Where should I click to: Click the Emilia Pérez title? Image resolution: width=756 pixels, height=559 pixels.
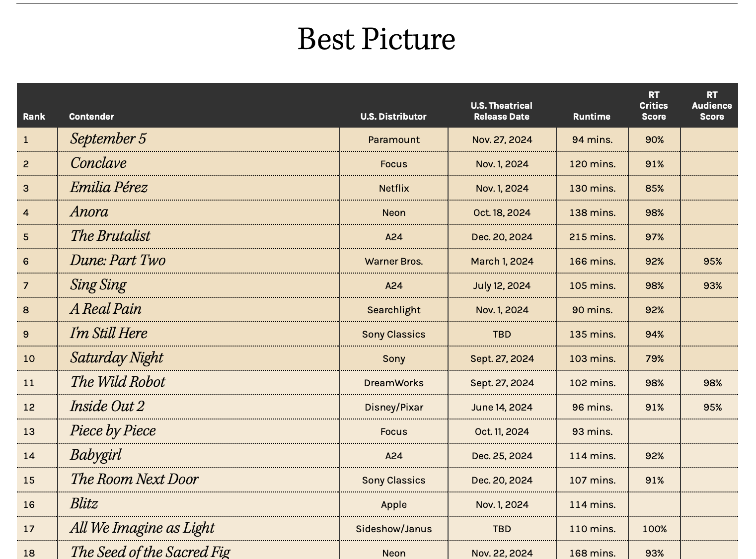[x=109, y=188]
